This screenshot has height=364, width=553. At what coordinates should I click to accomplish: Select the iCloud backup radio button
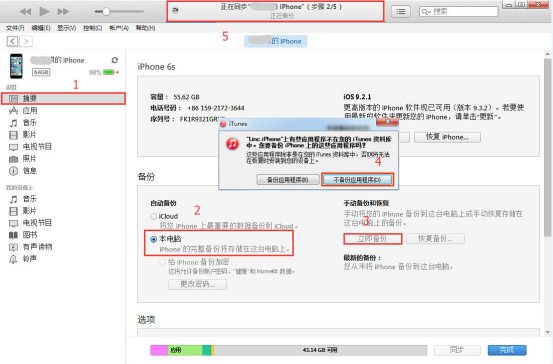[x=153, y=216]
